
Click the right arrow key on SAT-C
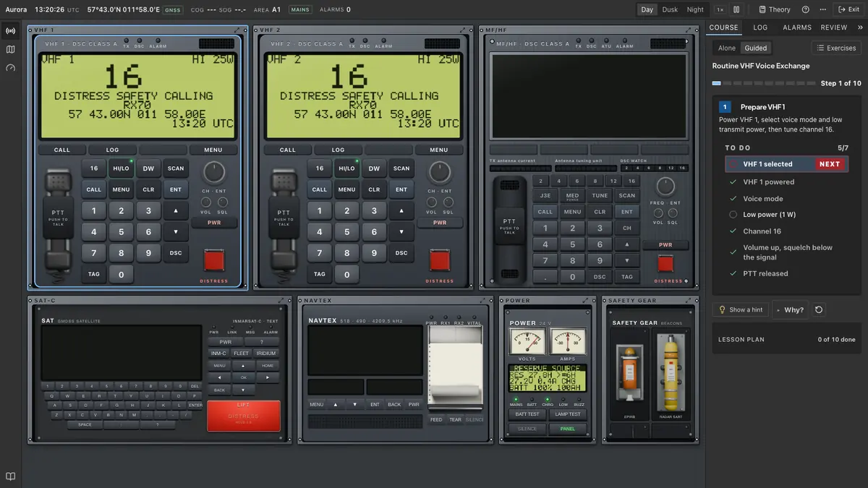pyautogui.click(x=268, y=377)
